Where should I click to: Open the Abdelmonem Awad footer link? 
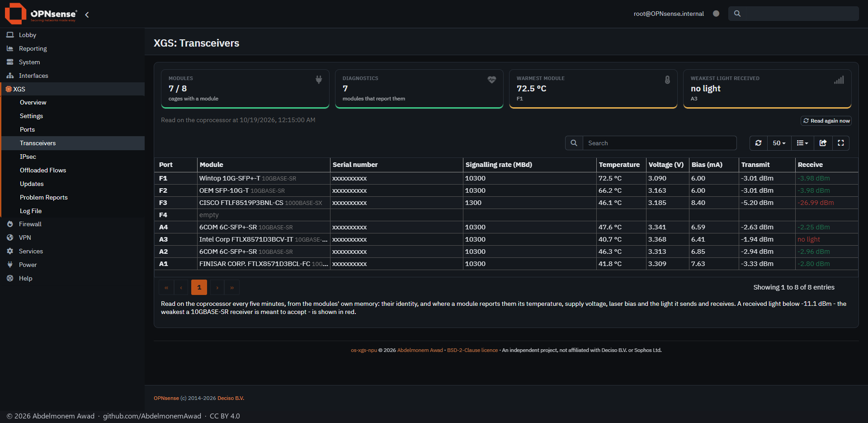pos(420,350)
